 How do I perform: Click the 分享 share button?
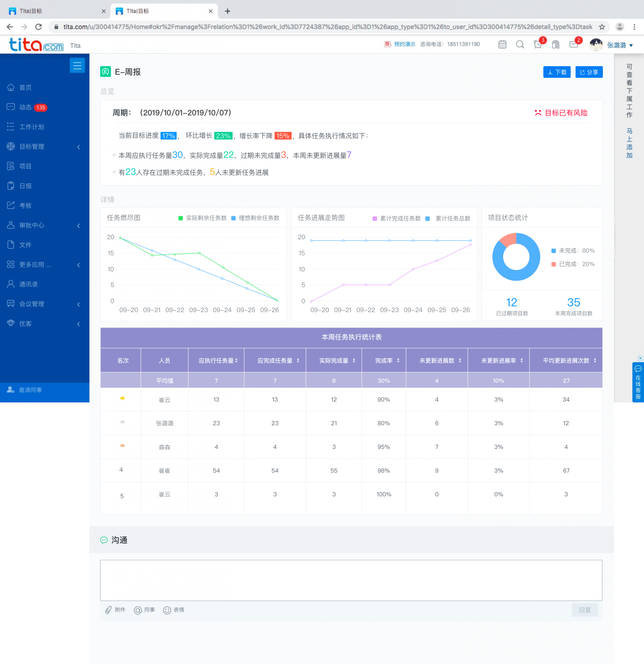(x=589, y=72)
